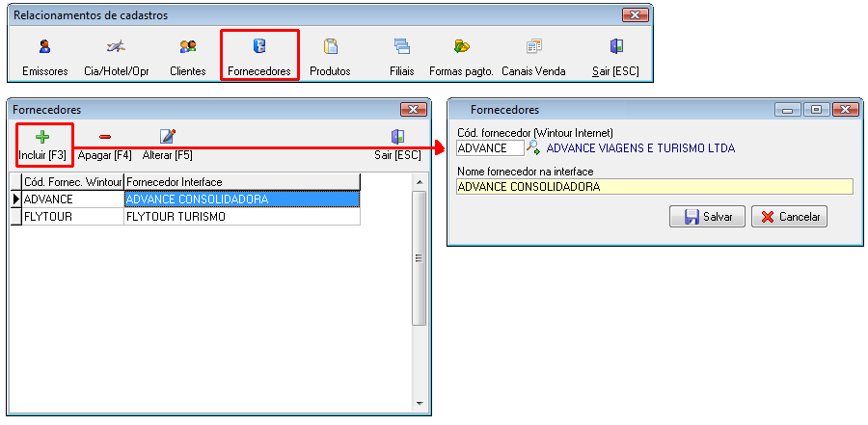
Task: Maximize the Fornecedores edit dialog
Action: point(816,110)
